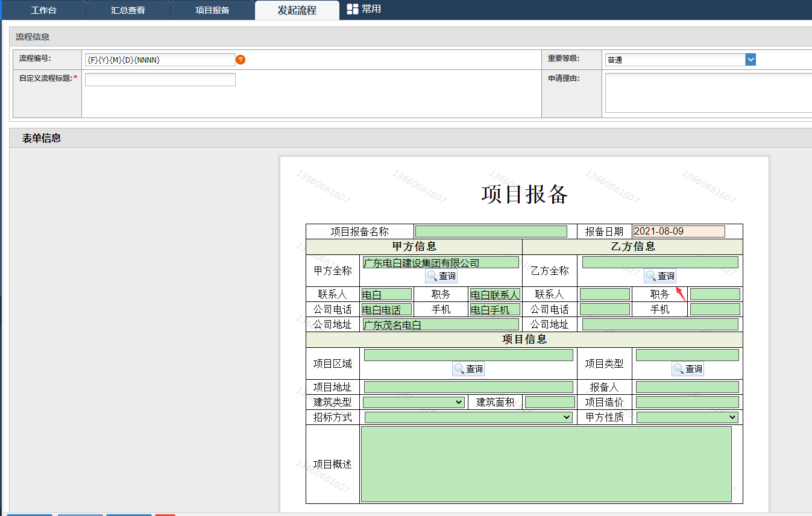Open the 项目报备 tab
812x516 pixels.
tap(212, 10)
